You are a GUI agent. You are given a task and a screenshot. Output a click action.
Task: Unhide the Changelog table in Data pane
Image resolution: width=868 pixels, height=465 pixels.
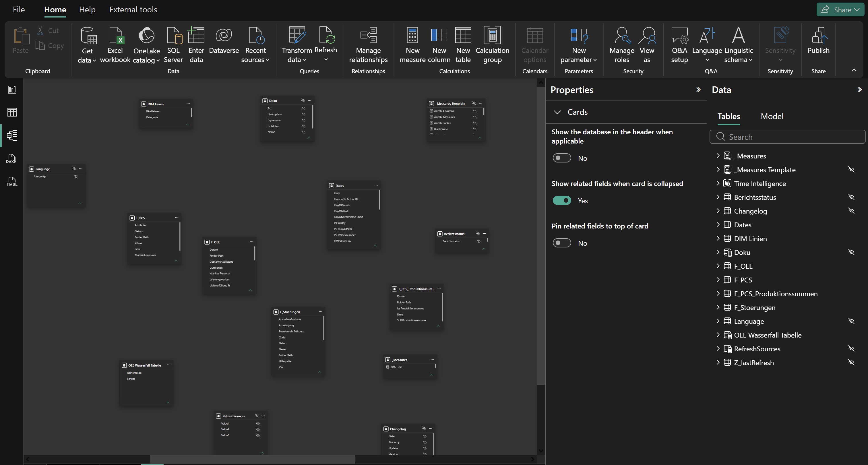coord(851,211)
